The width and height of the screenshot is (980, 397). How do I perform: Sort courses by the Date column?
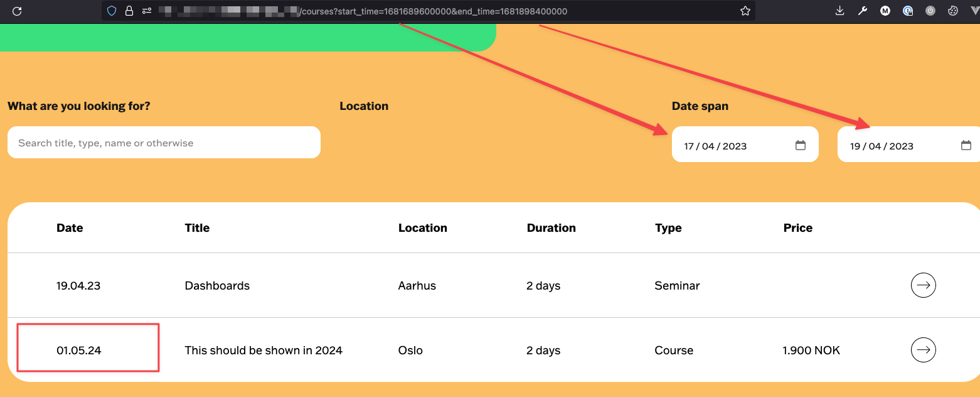click(x=70, y=227)
